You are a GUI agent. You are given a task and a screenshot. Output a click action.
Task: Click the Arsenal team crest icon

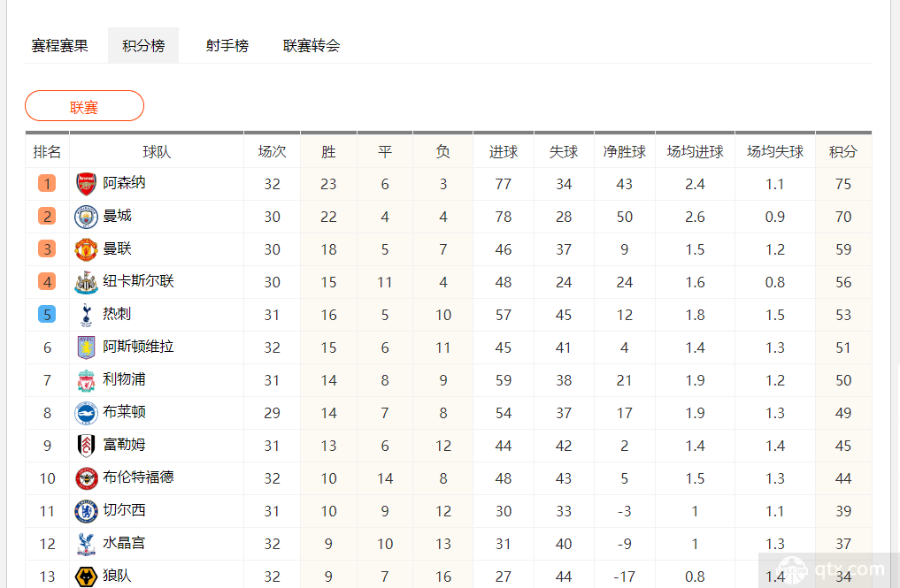(x=86, y=184)
